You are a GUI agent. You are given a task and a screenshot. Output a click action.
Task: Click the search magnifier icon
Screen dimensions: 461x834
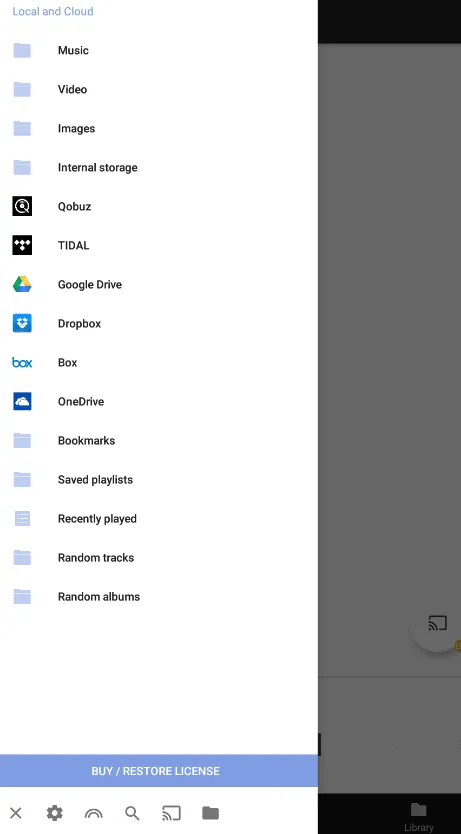(x=132, y=813)
